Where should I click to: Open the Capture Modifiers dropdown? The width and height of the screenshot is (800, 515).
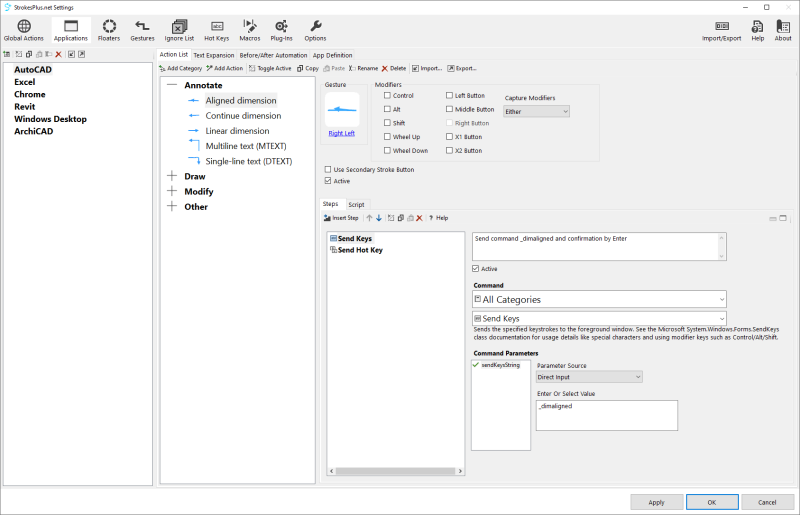coord(537,112)
